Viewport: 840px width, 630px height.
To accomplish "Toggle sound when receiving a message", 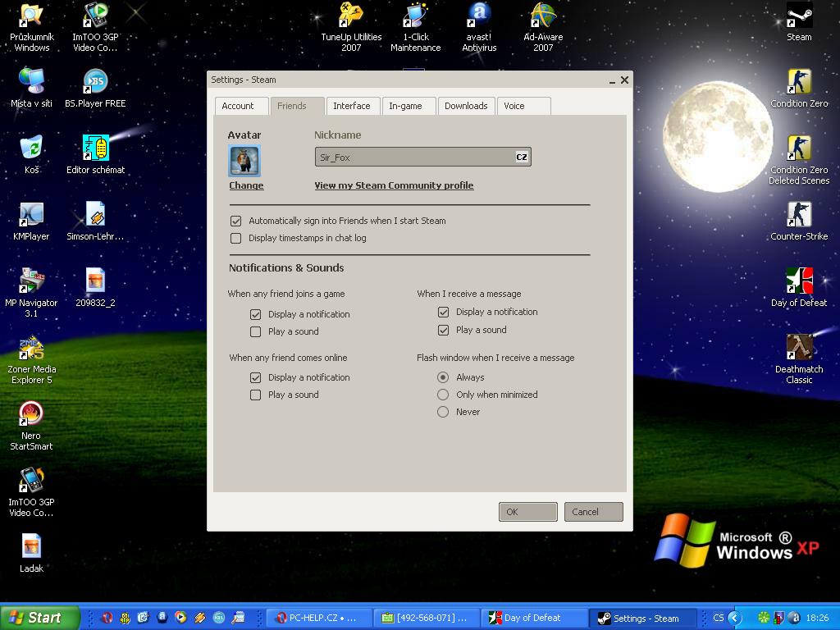I will [443, 330].
